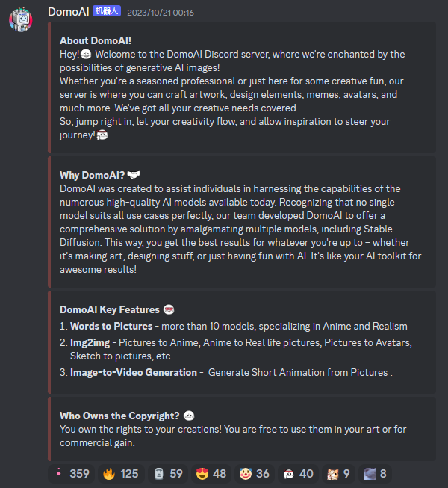Click the bot tag badge beside DomoAI

coord(106,12)
